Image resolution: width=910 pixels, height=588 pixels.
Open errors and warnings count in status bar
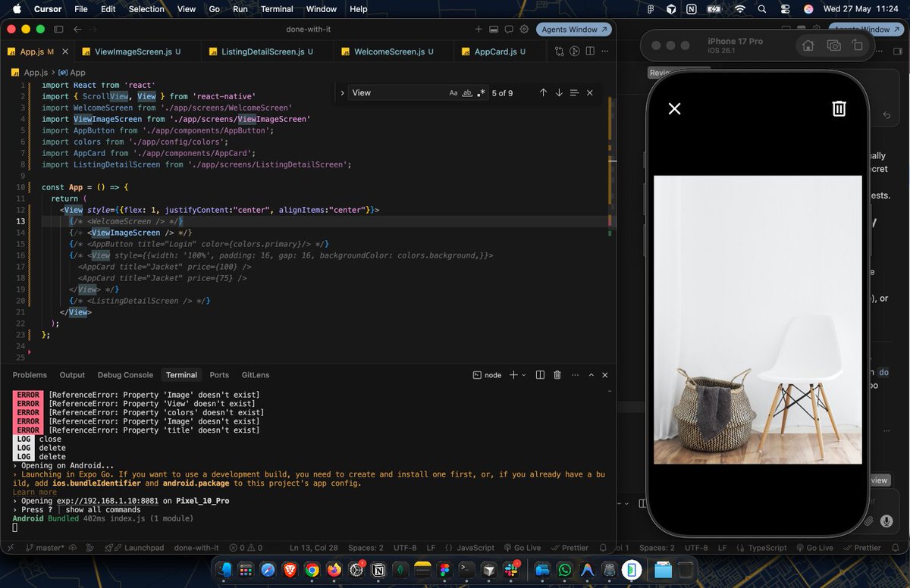(x=246, y=548)
